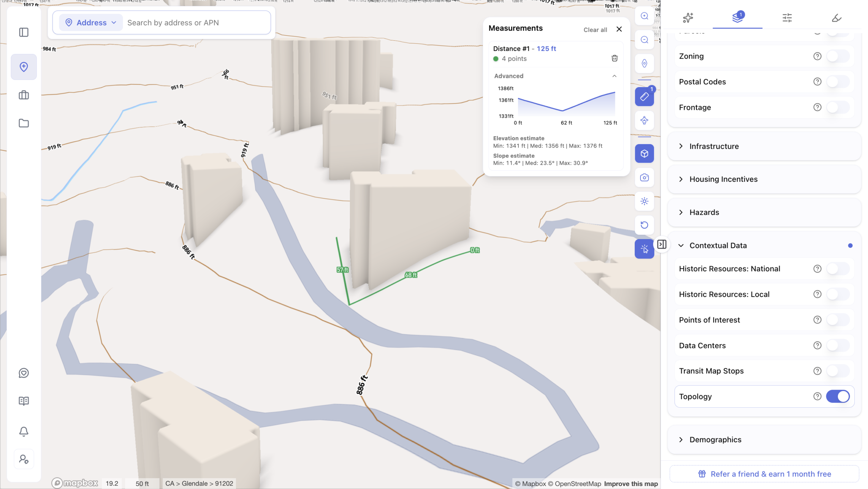This screenshot has height=489, width=868.
Task: Click Refer a friend & earn link
Action: (x=764, y=474)
